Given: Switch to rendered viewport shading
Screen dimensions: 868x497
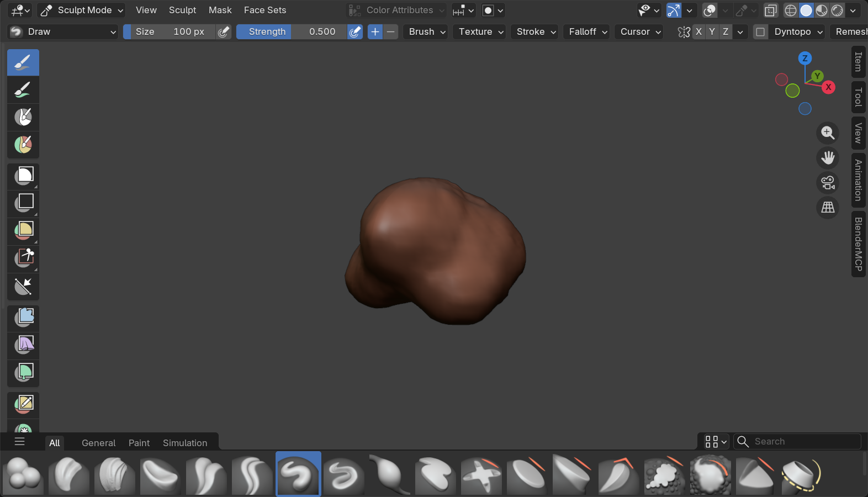Looking at the screenshot, I should pos(837,10).
